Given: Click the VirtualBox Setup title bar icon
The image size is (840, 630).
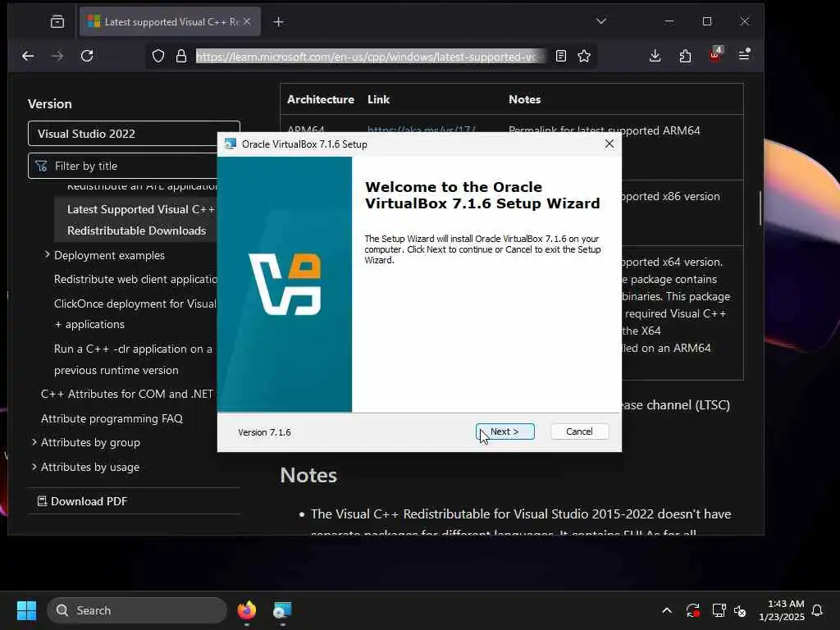Looking at the screenshot, I should [x=231, y=144].
